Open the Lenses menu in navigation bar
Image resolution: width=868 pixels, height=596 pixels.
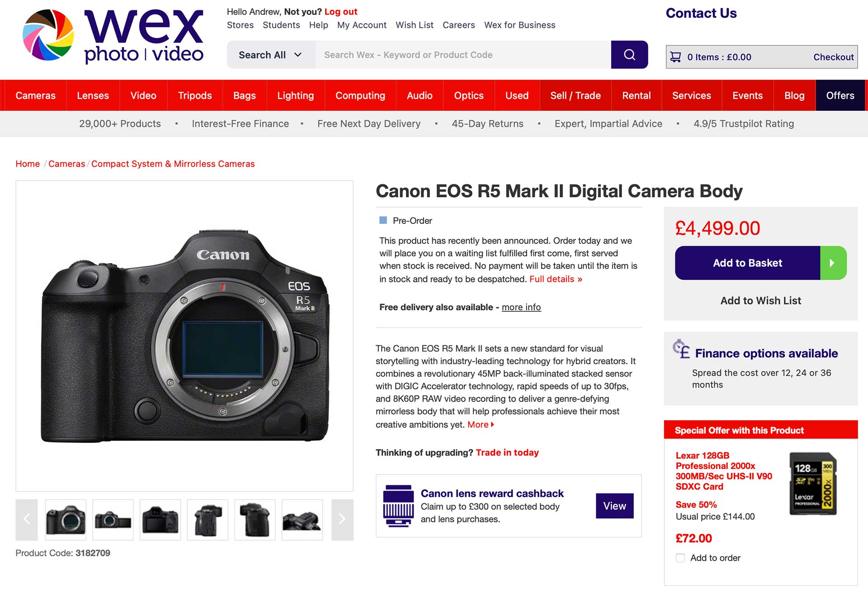(93, 95)
